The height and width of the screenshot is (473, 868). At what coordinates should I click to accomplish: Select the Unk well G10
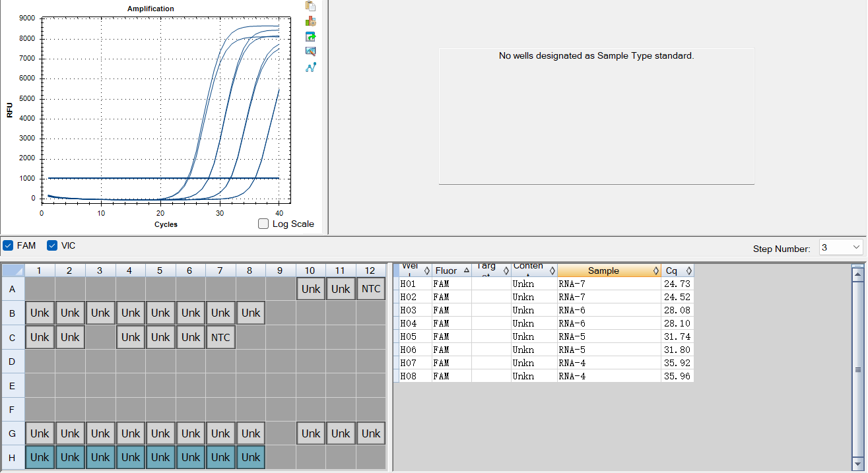(x=311, y=433)
